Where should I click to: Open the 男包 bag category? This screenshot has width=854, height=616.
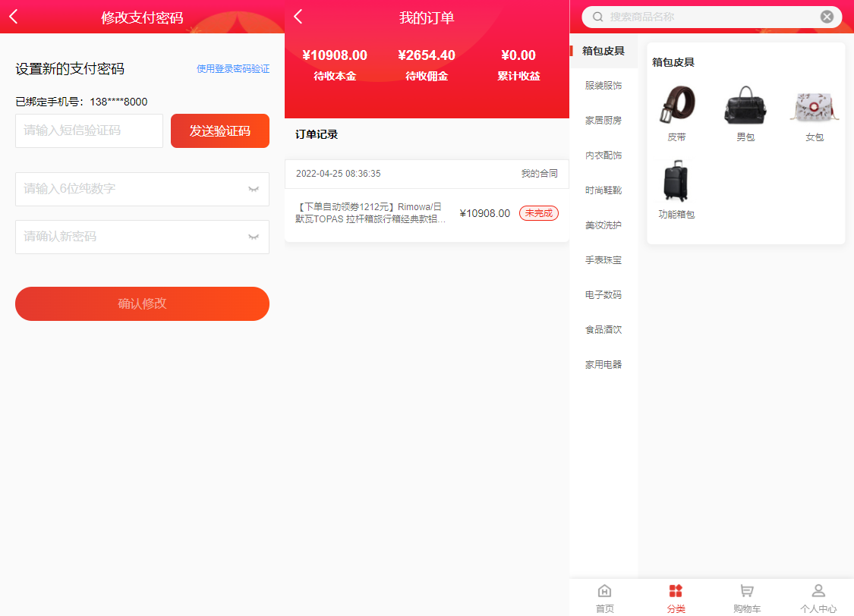745,113
